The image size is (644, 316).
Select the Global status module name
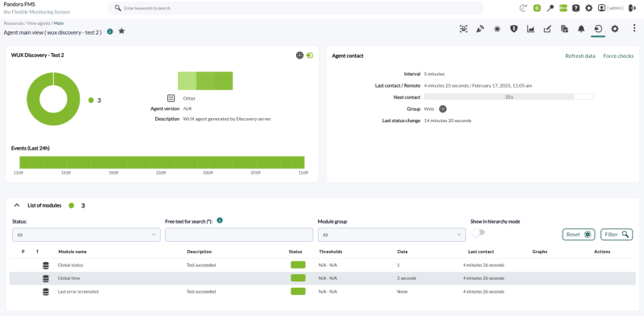point(70,265)
